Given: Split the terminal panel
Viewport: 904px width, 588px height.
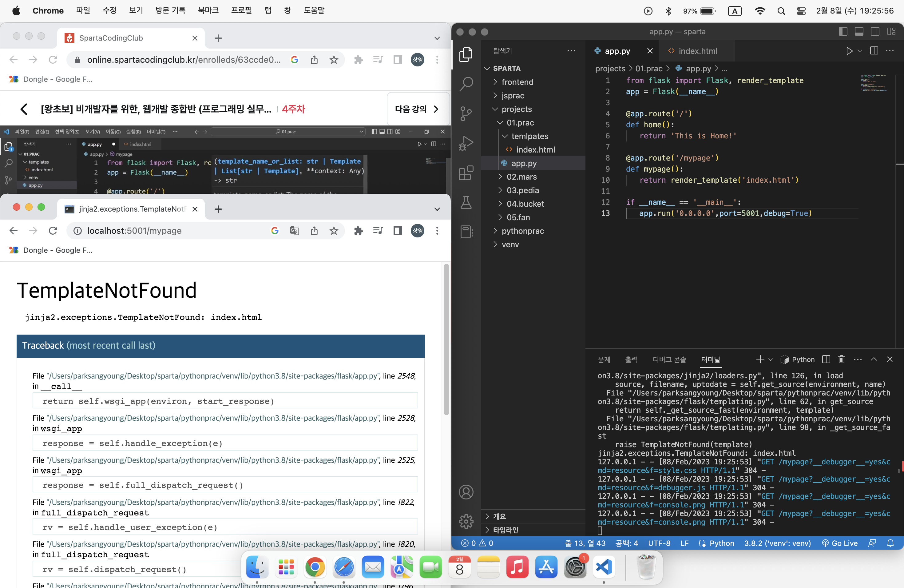Looking at the screenshot, I should [x=826, y=359].
